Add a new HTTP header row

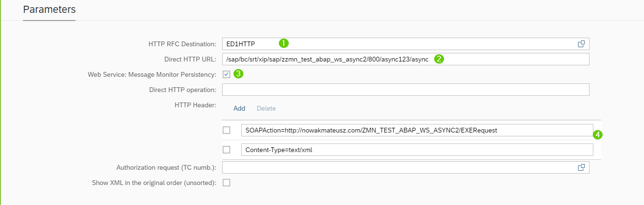point(239,108)
